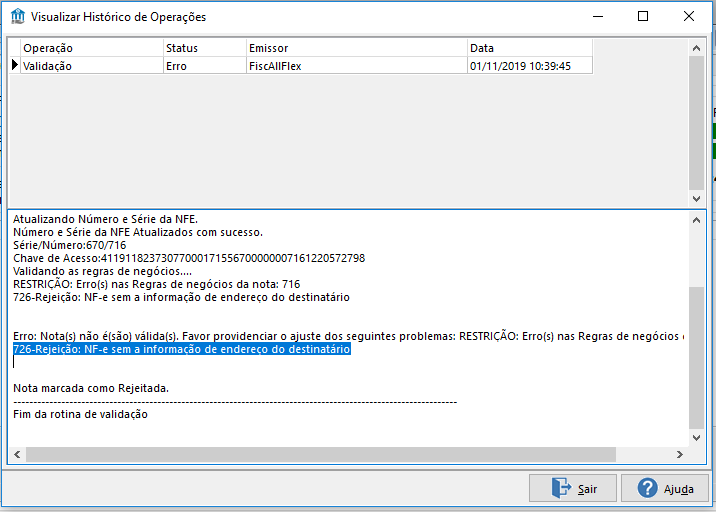Click the grid vertical scrollbar thumb
Viewport: 716px width, 512px height.
coord(696,122)
